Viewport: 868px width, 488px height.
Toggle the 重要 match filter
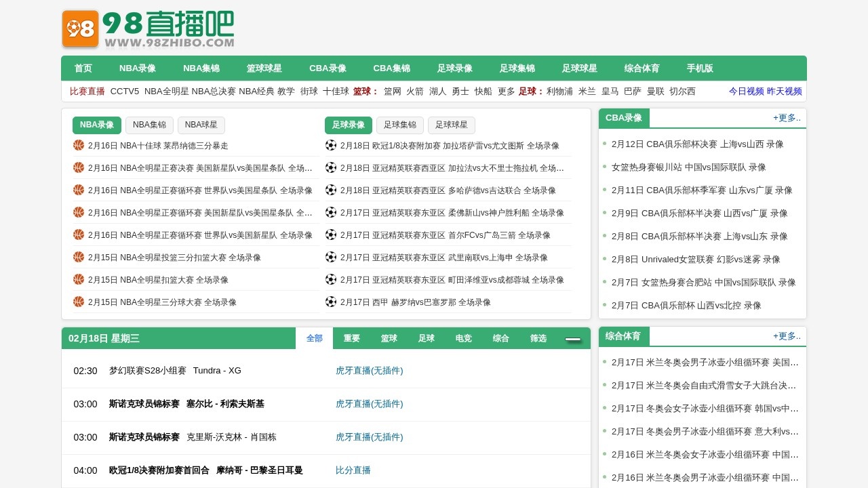click(x=351, y=338)
